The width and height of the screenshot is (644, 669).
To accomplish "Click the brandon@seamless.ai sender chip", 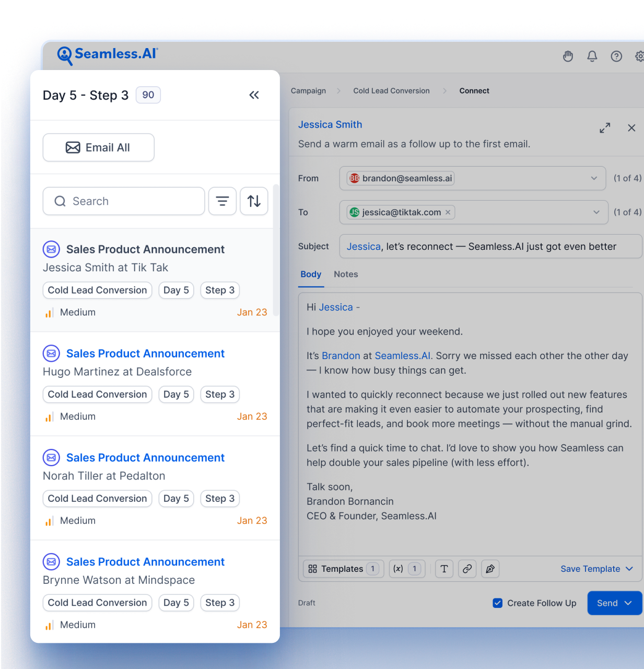I will pyautogui.click(x=401, y=178).
